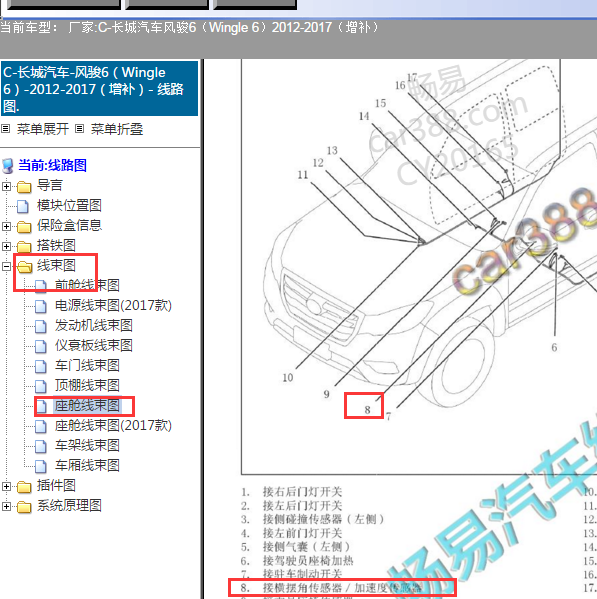
Task: Click the page icon of 顶棚线束图
Action: pyautogui.click(x=41, y=386)
